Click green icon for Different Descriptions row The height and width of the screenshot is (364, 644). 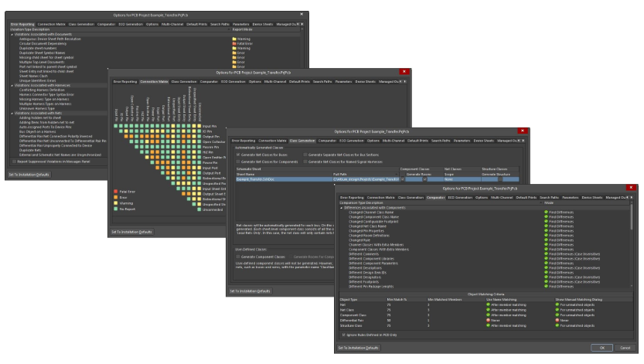click(x=547, y=267)
